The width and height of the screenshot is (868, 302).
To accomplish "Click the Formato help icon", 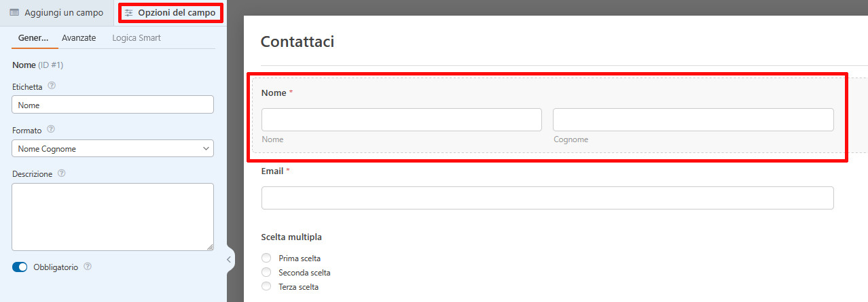I will 51,129.
